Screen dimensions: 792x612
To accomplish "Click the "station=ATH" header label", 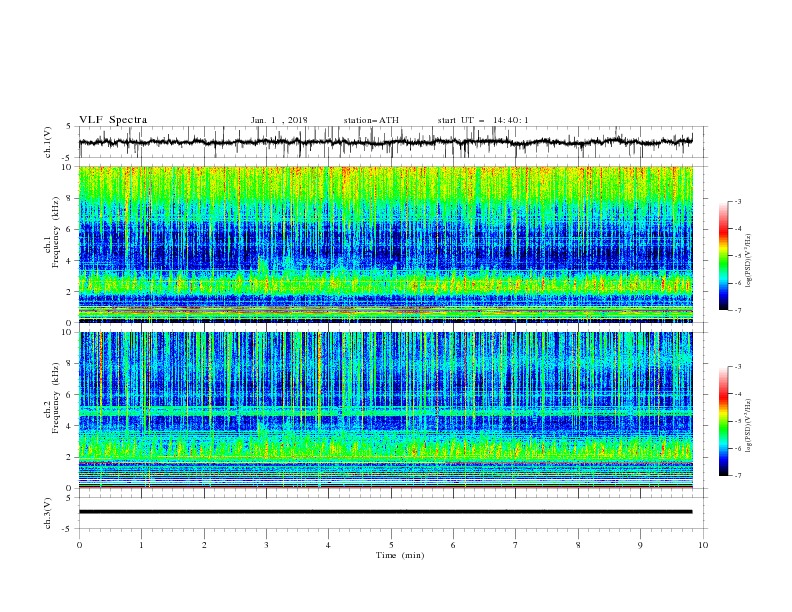I will 371,120.
